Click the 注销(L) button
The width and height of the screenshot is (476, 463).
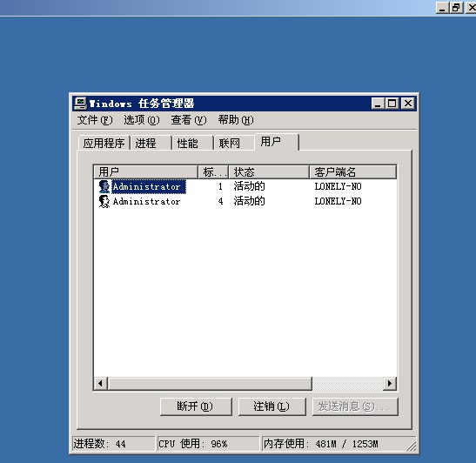pos(272,406)
